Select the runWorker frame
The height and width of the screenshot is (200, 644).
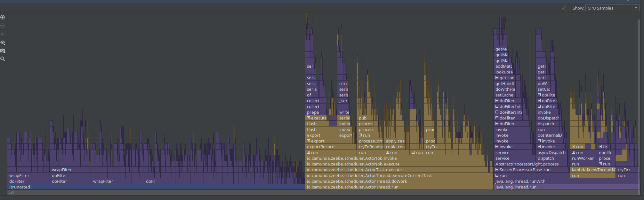tap(583, 158)
